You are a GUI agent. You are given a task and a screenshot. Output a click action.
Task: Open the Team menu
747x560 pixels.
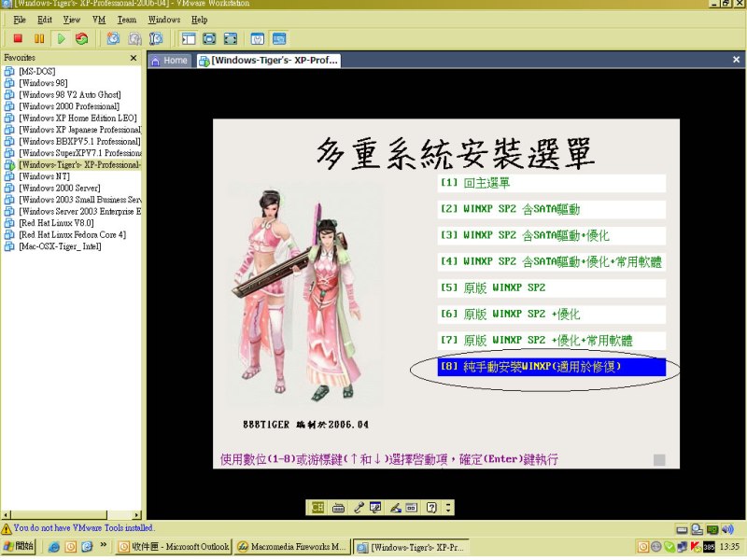coord(127,20)
